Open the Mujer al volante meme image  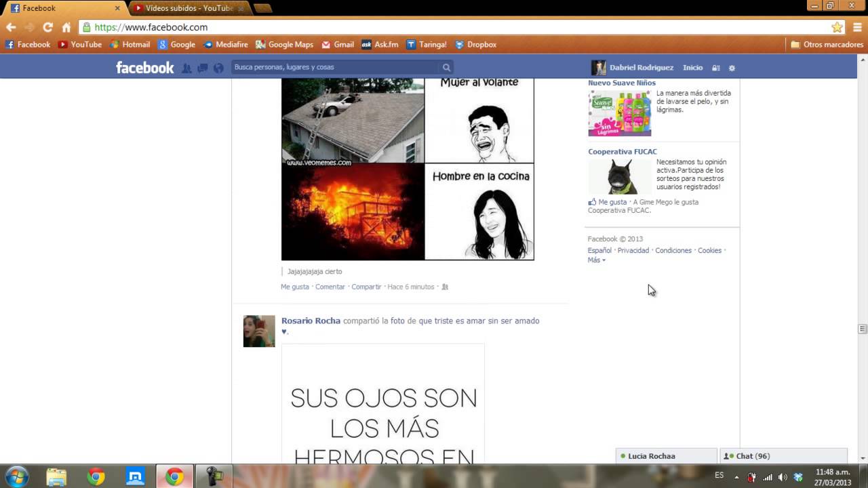(408, 169)
